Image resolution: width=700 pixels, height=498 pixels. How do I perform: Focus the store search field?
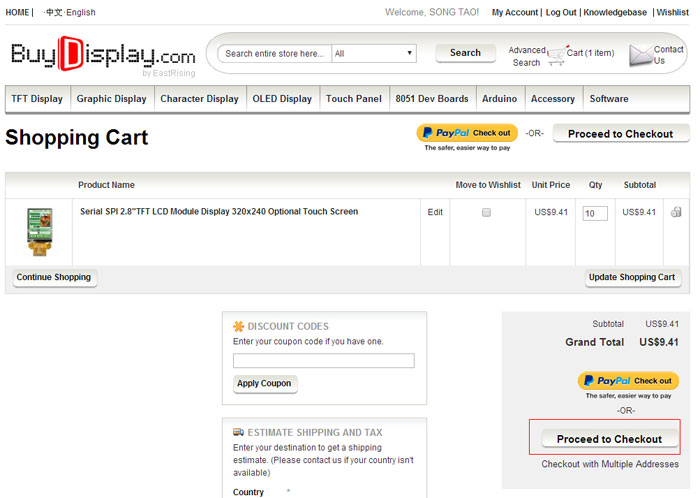coord(274,54)
